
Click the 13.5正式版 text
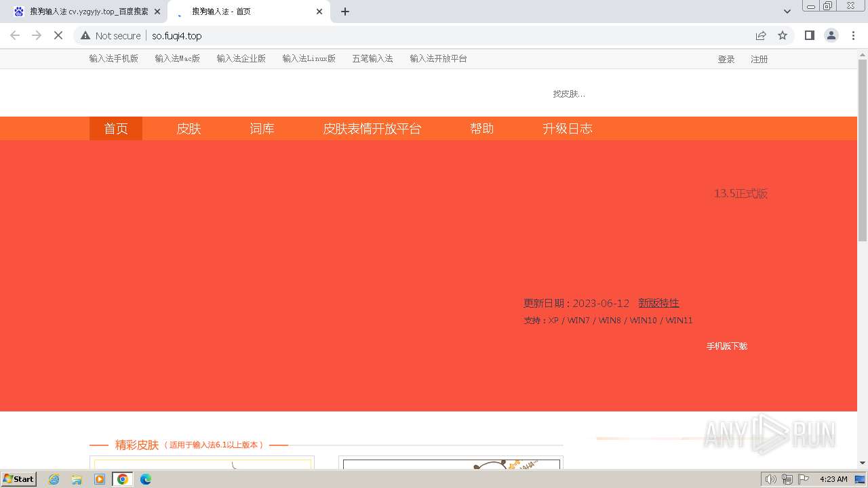[x=741, y=194]
